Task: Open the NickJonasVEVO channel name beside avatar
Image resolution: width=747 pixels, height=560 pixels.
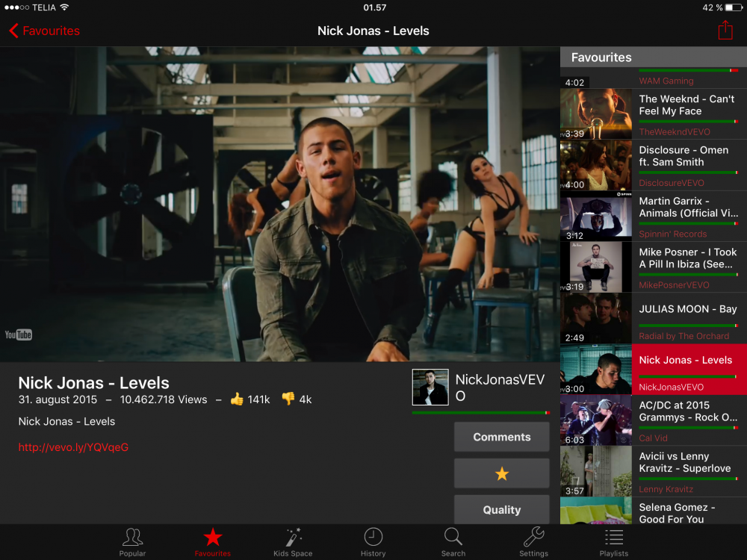Action: [500, 387]
